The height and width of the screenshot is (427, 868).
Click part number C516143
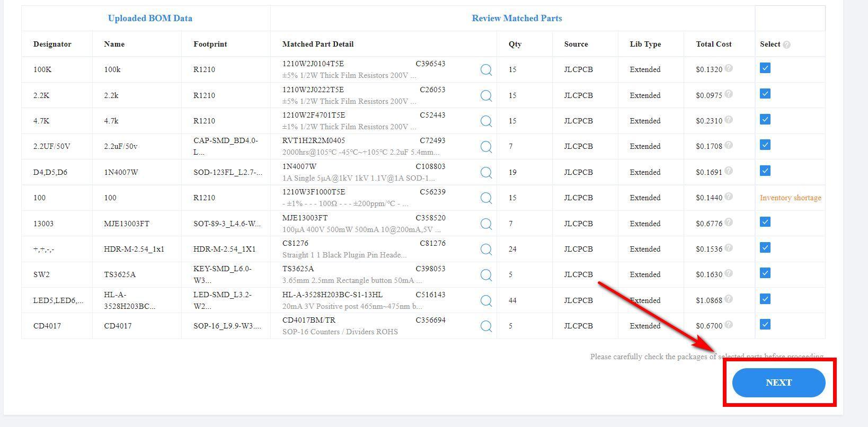430,295
